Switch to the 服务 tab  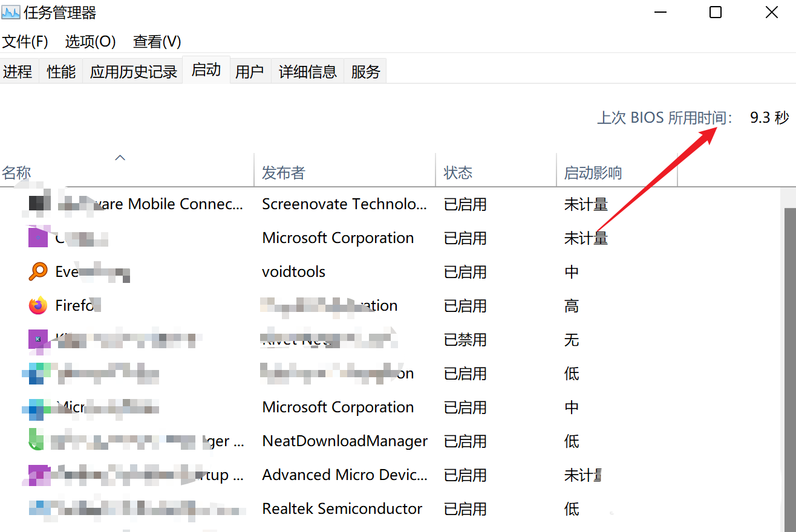tap(365, 71)
